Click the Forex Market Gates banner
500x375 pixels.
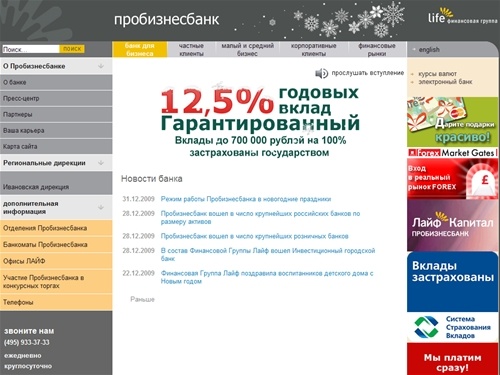pos(452,153)
